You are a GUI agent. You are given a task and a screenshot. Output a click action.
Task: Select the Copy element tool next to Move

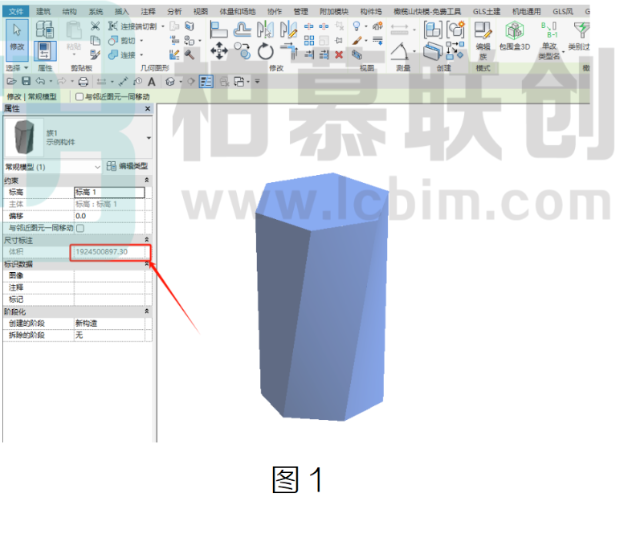[x=242, y=51]
